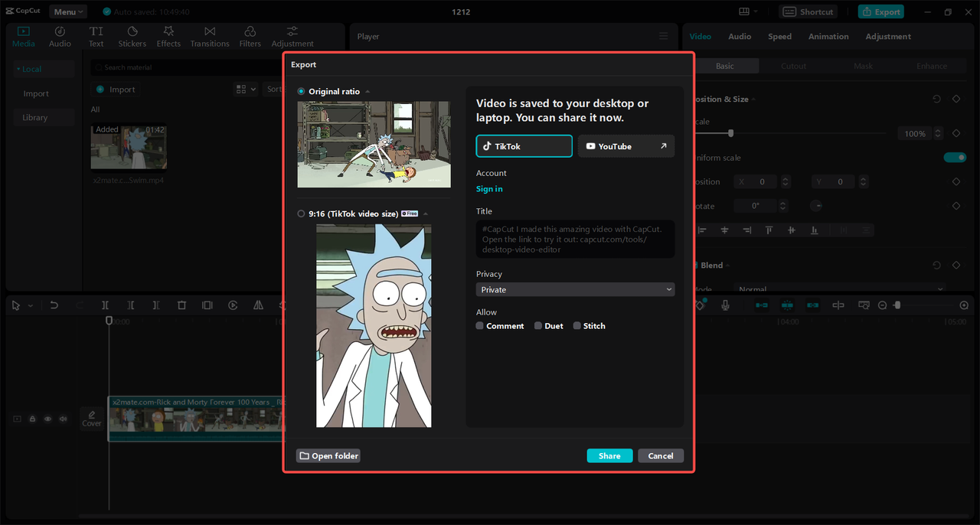Viewport: 980px width, 525px height.
Task: Choose YouTube as share platform
Action: click(626, 146)
